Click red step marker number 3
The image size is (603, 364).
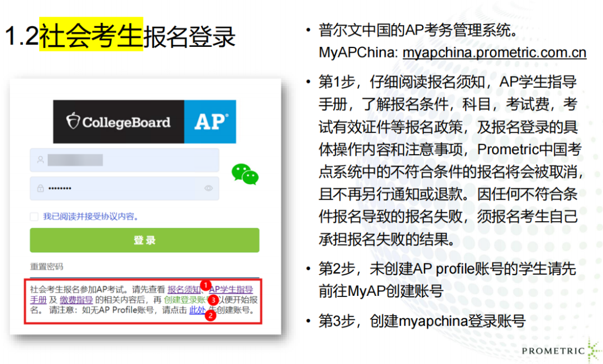tap(213, 300)
